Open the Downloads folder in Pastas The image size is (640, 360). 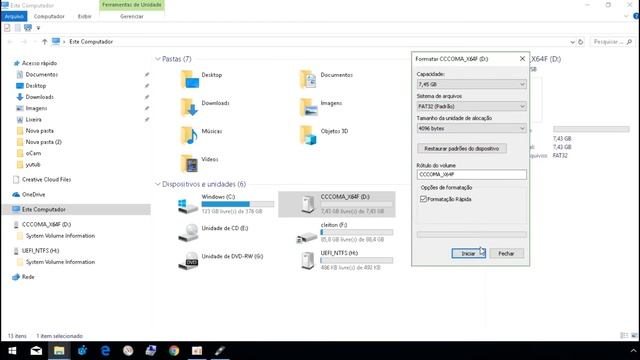pyautogui.click(x=190, y=107)
